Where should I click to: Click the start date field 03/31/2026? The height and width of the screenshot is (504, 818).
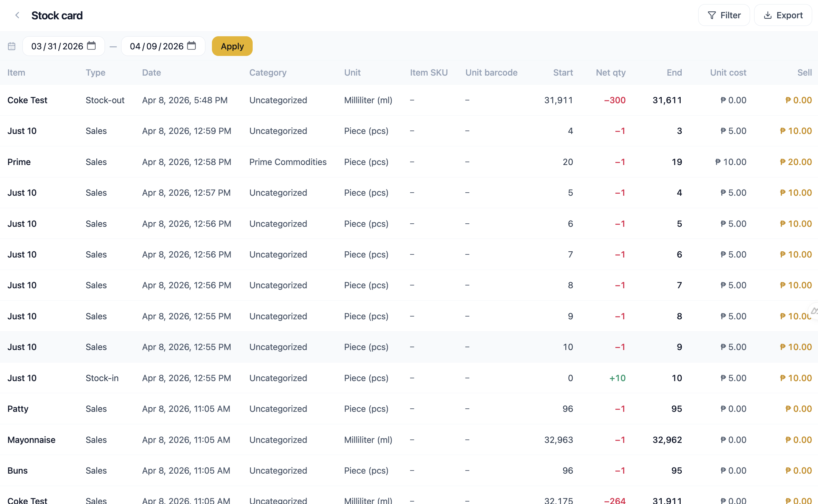coord(57,46)
